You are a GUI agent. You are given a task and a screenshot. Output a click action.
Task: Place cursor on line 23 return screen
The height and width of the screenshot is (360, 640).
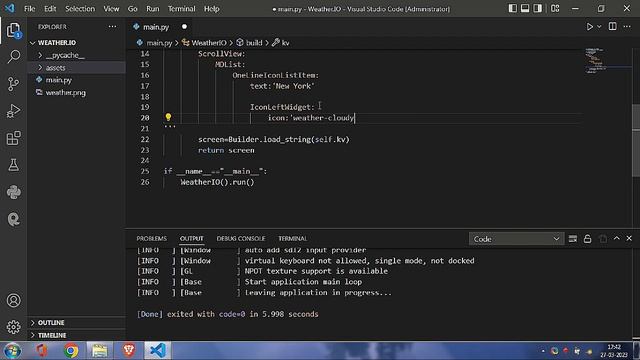point(226,150)
